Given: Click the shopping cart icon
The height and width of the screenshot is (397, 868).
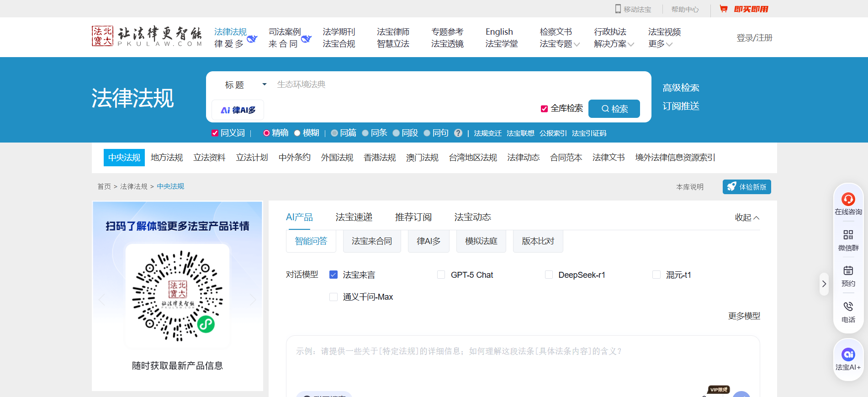Looking at the screenshot, I should (x=724, y=9).
